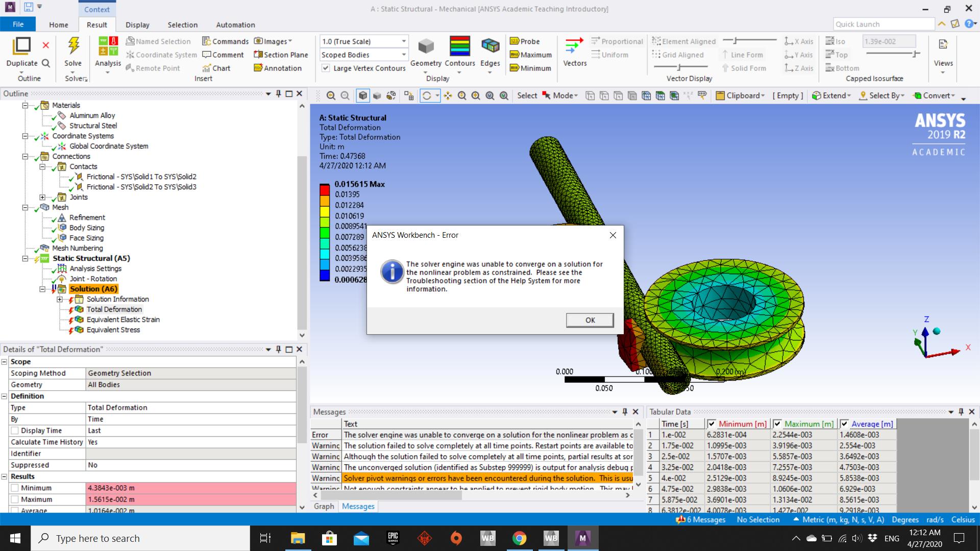Click the Iso capped isosurface button
Image resolution: width=980 pixels, height=551 pixels.
836,41
